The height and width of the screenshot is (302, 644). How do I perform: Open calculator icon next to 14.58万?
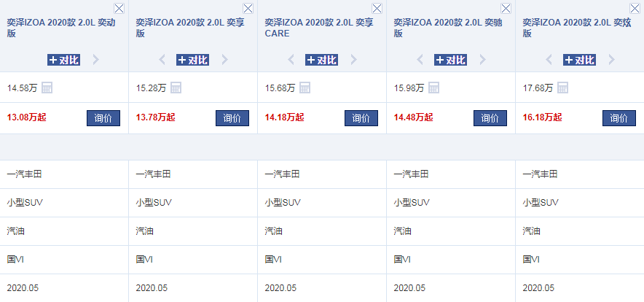(x=47, y=88)
